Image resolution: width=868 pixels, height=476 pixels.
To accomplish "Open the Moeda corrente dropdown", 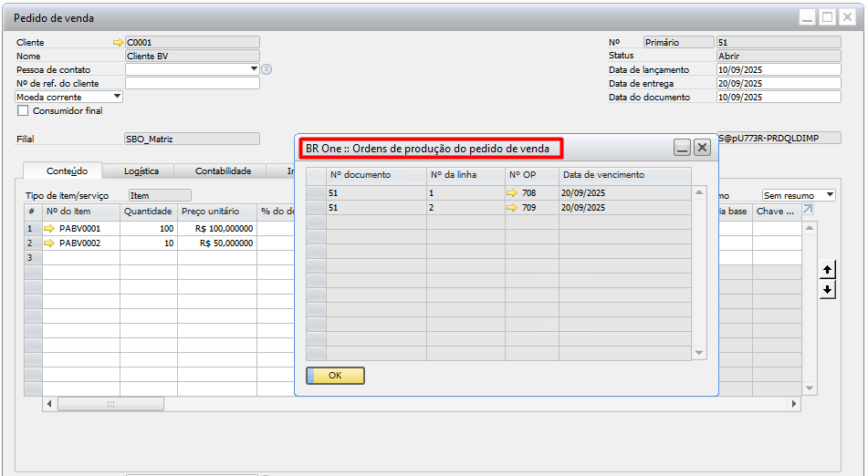I will click(x=117, y=97).
